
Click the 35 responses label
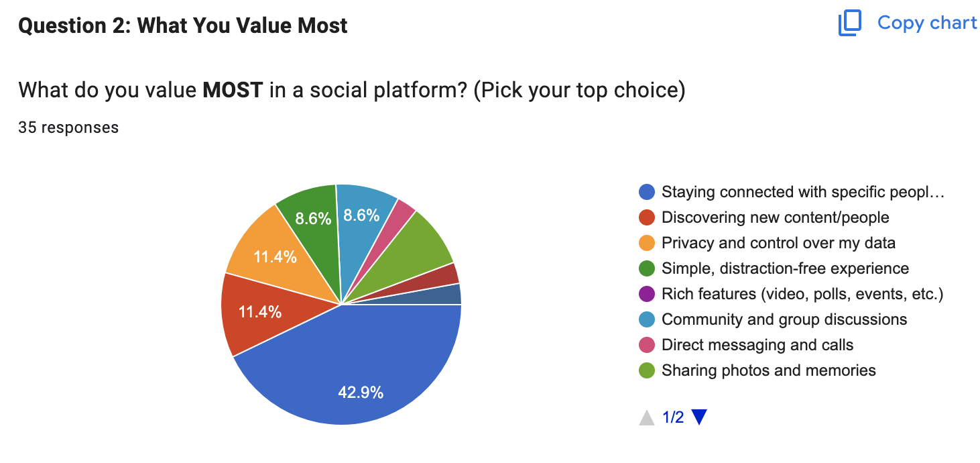pos(68,127)
